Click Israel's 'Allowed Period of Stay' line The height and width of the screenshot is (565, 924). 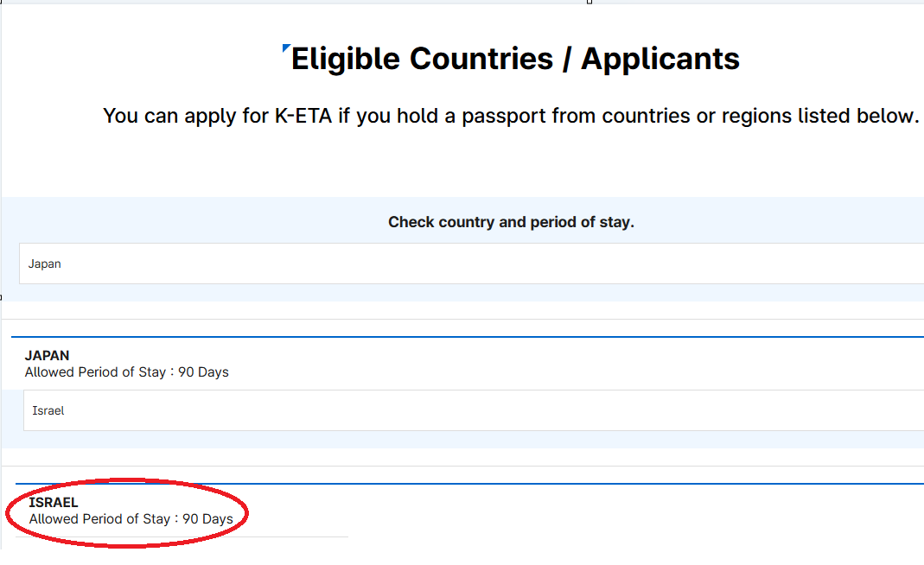(131, 519)
